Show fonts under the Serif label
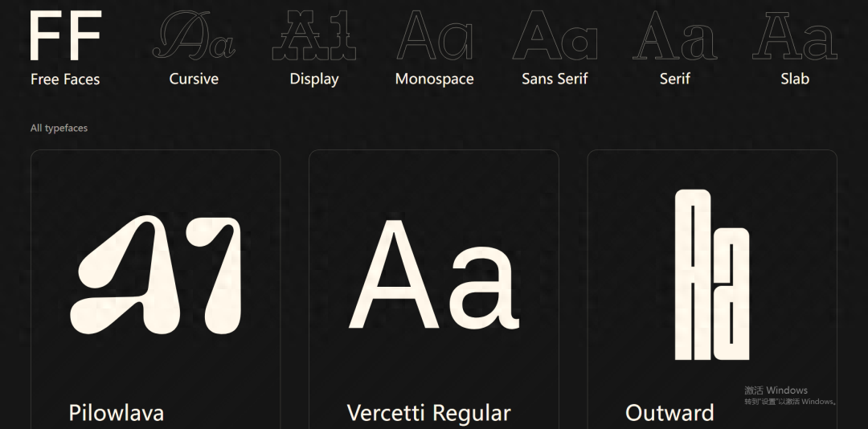The image size is (868, 429). (x=675, y=79)
